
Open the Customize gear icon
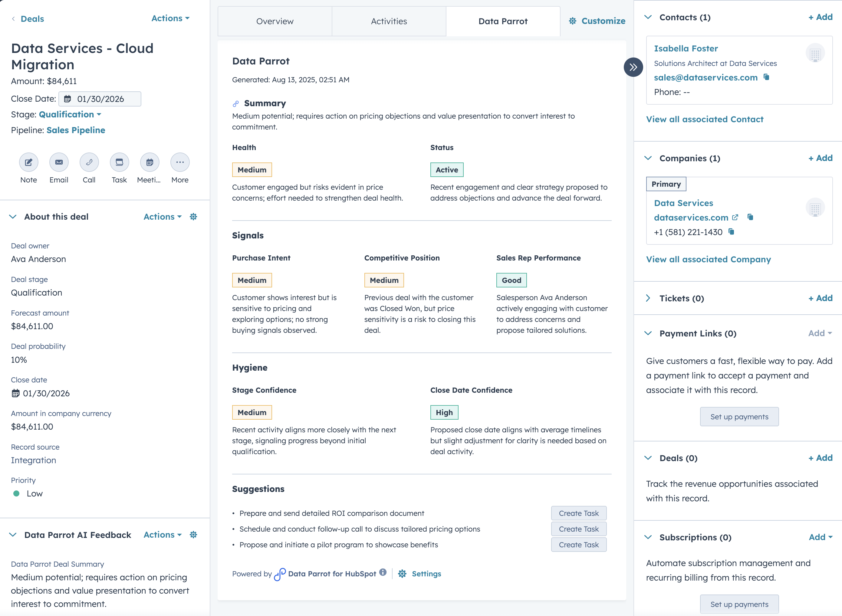tap(572, 21)
